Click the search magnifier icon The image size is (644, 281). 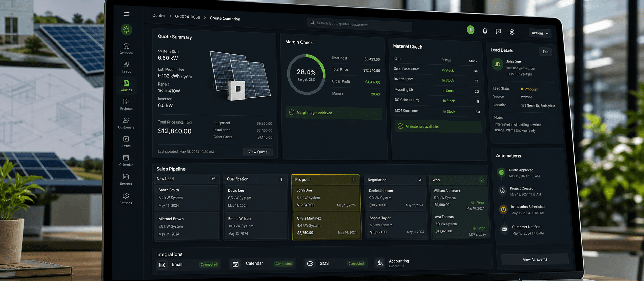click(312, 23)
